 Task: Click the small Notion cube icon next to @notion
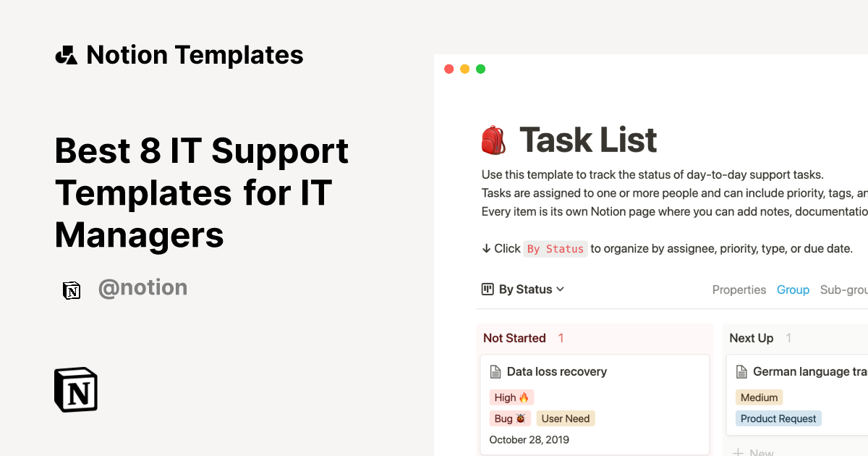coord(72,290)
